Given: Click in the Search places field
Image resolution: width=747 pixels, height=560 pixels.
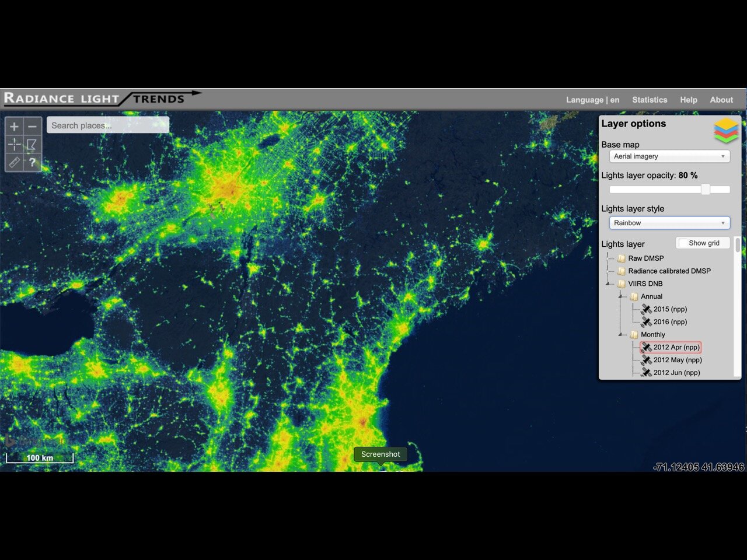Looking at the screenshot, I should point(108,125).
